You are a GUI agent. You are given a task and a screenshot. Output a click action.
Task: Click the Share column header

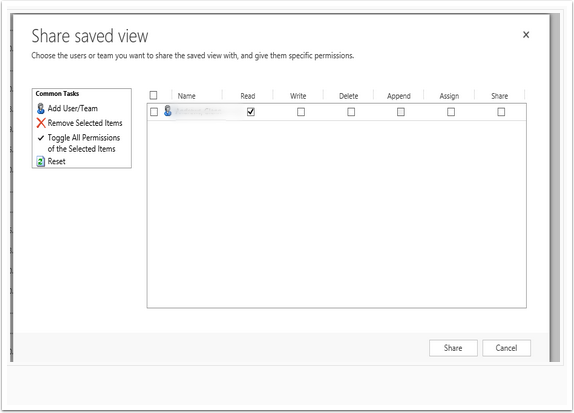pyautogui.click(x=499, y=96)
